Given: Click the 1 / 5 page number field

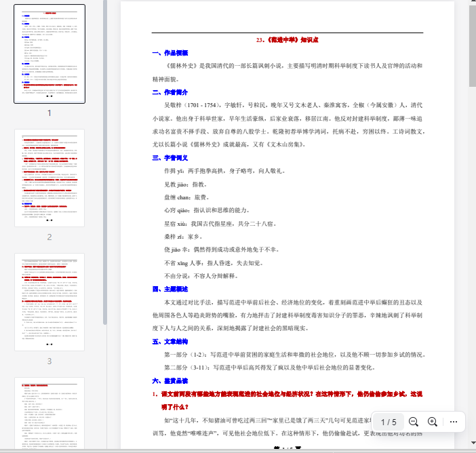Looking at the screenshot, I should 388,422.
